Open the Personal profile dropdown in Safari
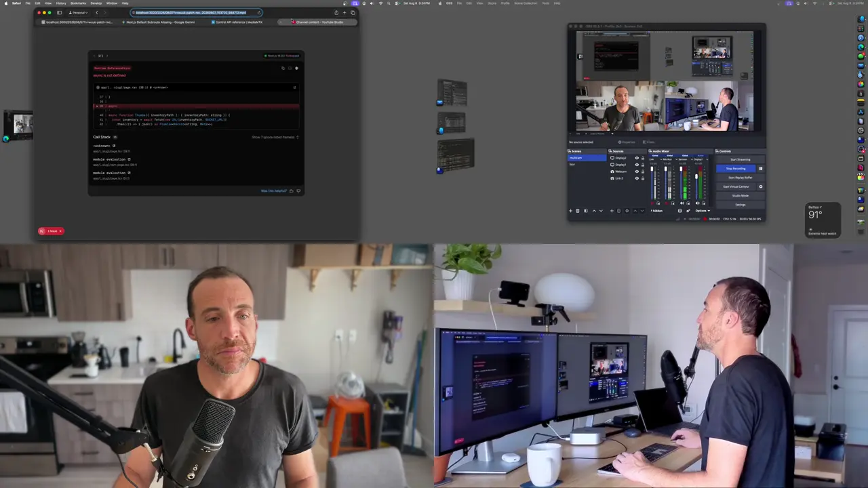Image resolution: width=868 pixels, height=488 pixels. [x=79, y=12]
